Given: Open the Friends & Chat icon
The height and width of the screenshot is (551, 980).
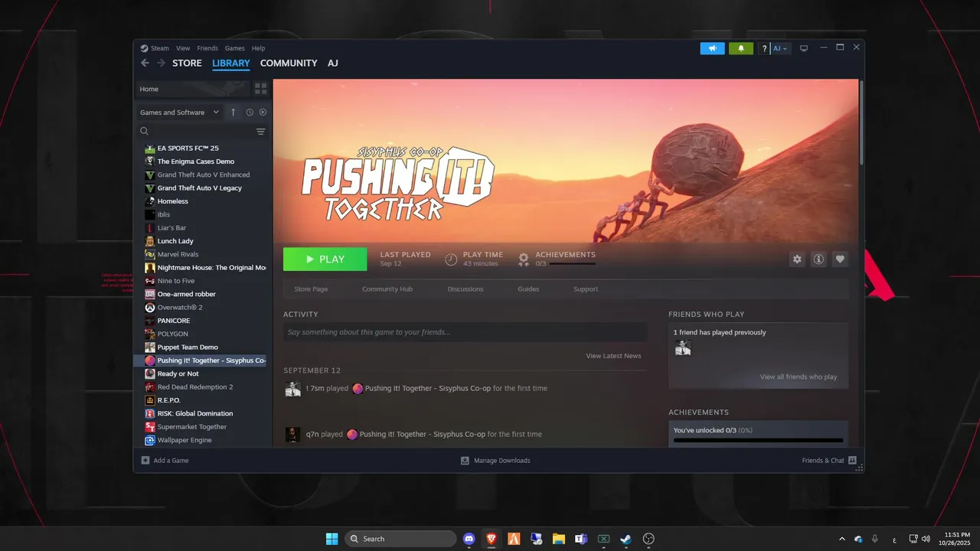Looking at the screenshot, I should 852,461.
